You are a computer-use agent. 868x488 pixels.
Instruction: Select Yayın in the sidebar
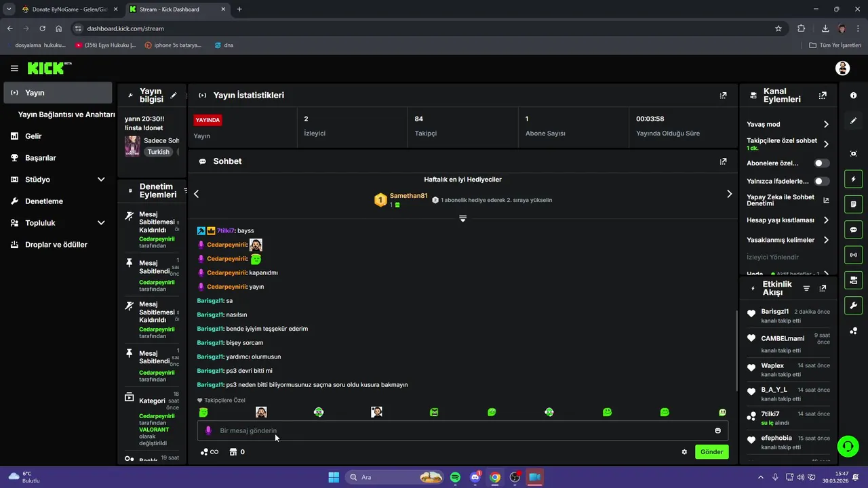point(58,93)
